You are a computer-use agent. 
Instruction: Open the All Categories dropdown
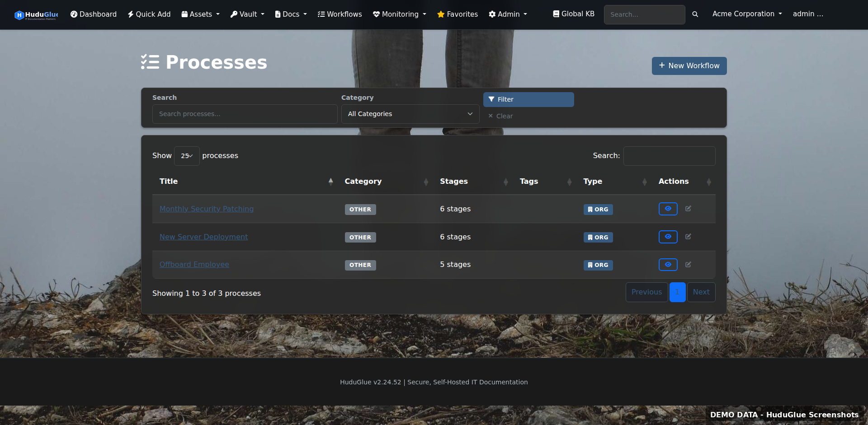point(410,114)
